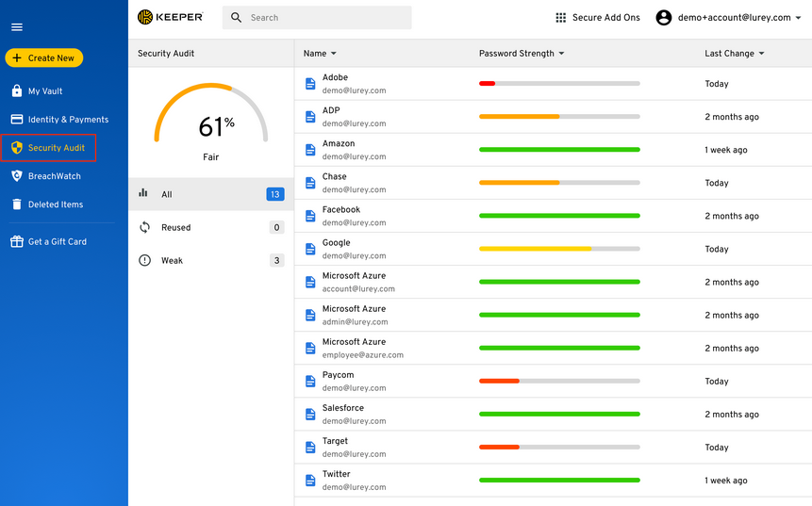This screenshot has width=812, height=506.
Task: Click the Identity & Payments card icon
Action: coord(17,119)
